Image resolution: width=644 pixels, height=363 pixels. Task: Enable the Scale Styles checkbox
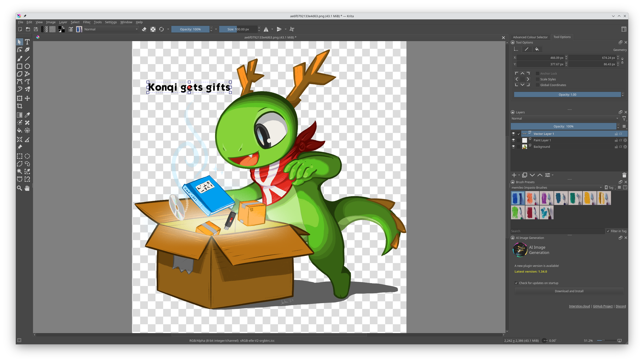pos(538,79)
